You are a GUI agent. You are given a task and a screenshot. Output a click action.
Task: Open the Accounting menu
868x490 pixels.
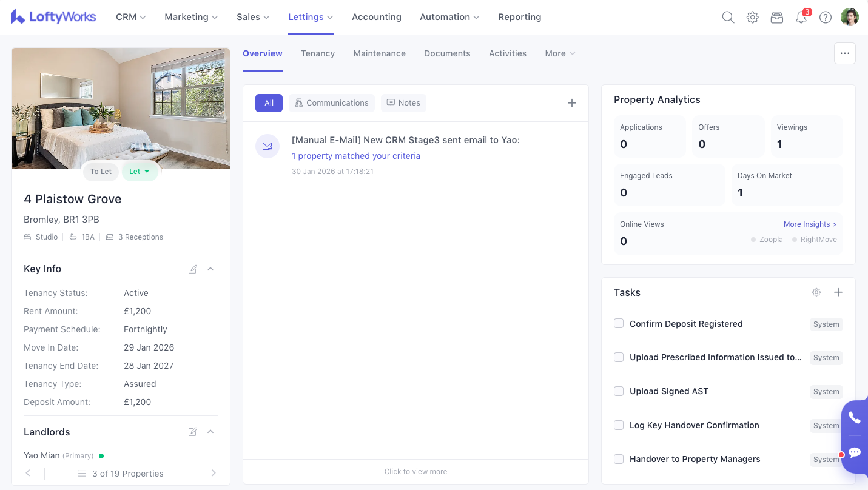coord(376,17)
